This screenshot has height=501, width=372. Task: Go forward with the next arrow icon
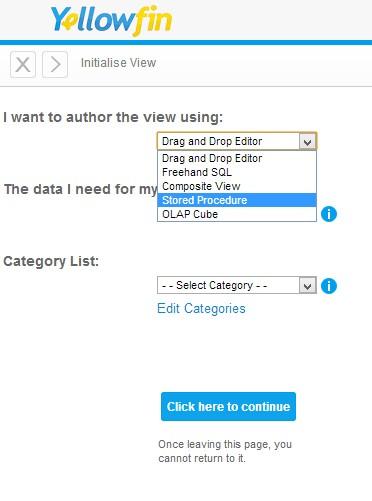(x=55, y=64)
